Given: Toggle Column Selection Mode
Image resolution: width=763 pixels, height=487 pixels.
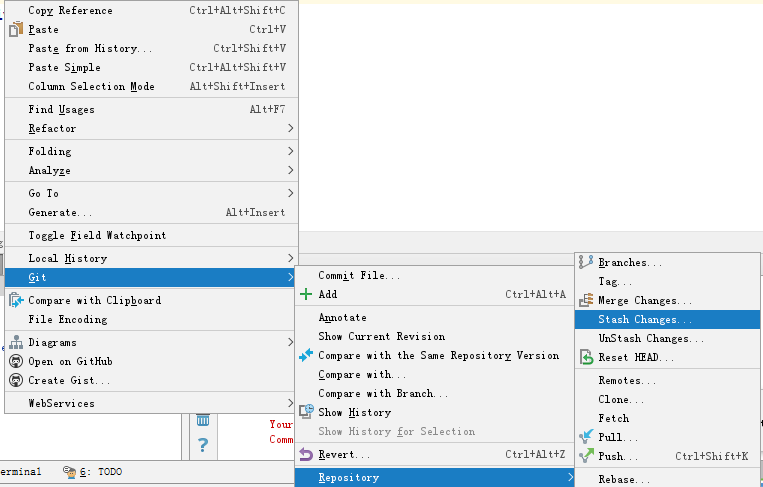Looking at the screenshot, I should coord(91,86).
